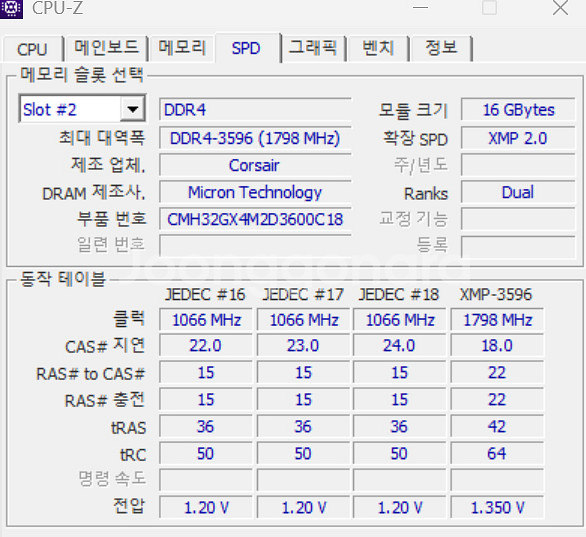
Task: Click the JEDEC #16 tRAS value 36
Action: 206,426
